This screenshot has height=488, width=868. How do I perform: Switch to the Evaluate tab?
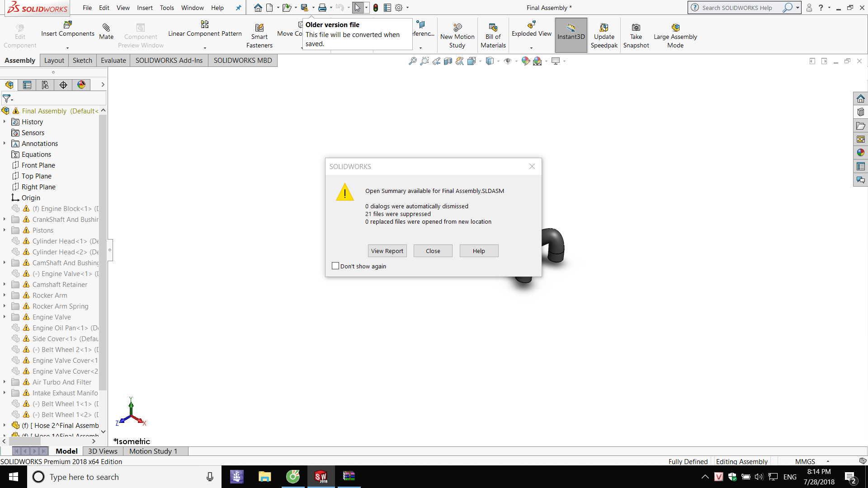[x=113, y=61]
